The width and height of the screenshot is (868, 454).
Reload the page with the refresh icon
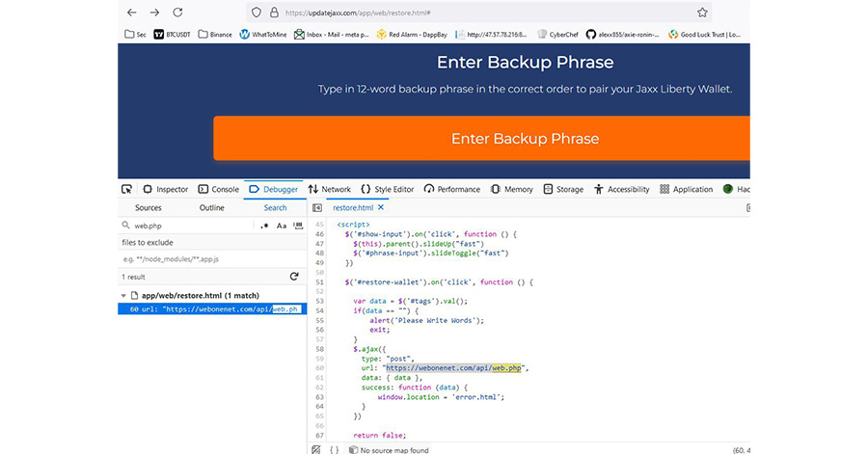pos(177,13)
